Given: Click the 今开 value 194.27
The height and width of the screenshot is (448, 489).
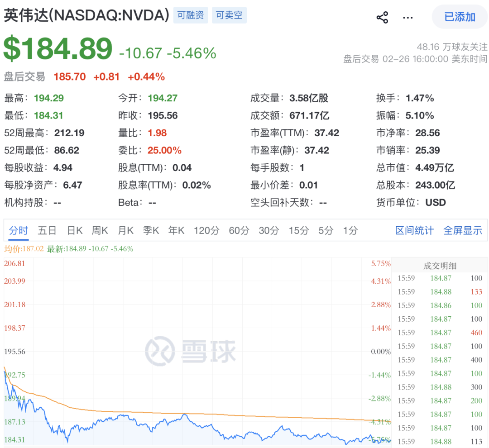Looking at the screenshot, I should pos(163,98).
